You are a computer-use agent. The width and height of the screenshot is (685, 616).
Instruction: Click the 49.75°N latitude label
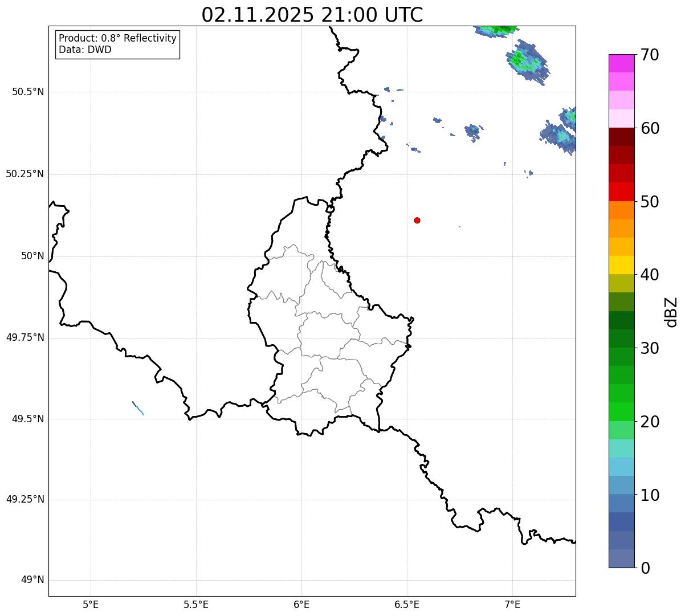25,338
